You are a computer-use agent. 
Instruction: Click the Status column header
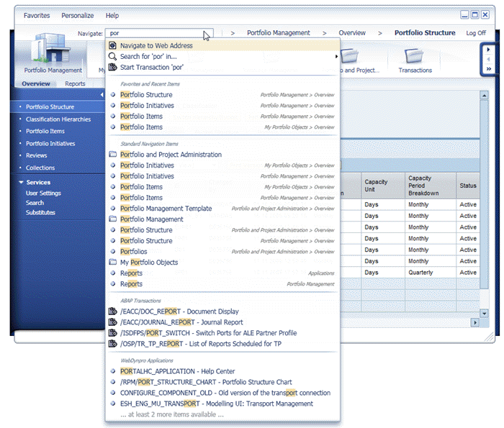click(x=468, y=186)
